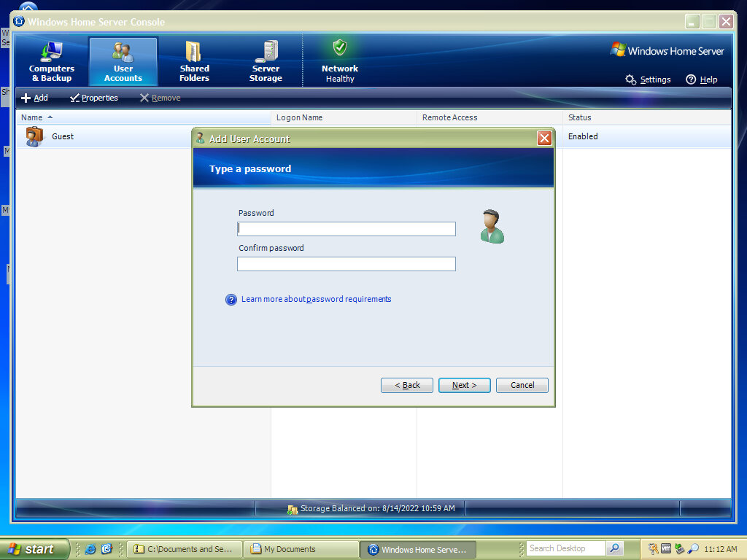Open Properties from the toolbar
The image size is (747, 560).
pyautogui.click(x=94, y=98)
